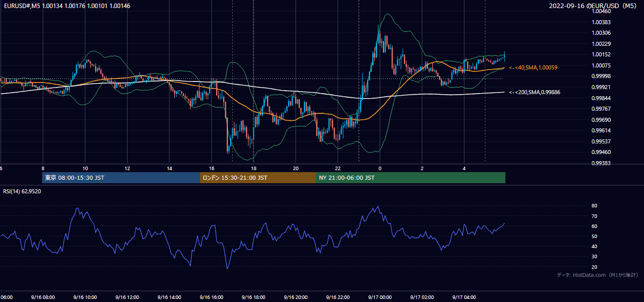Click price axis value 1.00229
Screen dimensions: 644x302
(601, 44)
